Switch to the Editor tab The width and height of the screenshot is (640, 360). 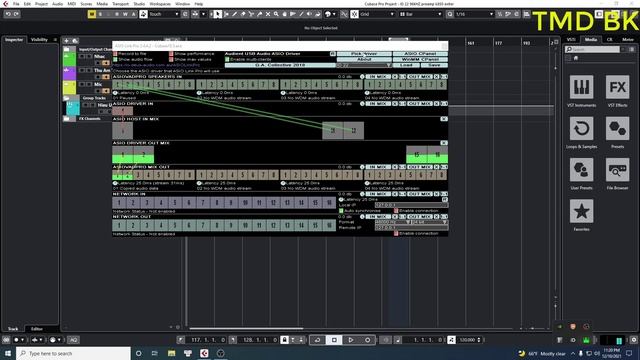(x=37, y=329)
